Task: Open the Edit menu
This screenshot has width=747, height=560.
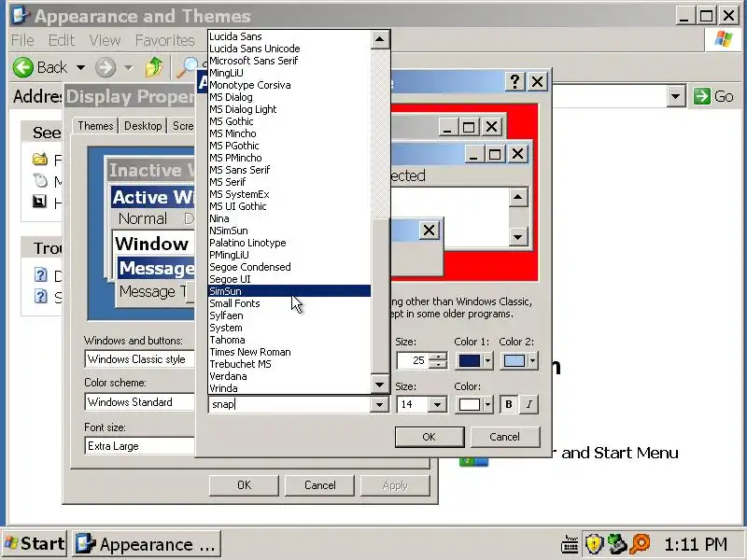Action: pos(62,40)
